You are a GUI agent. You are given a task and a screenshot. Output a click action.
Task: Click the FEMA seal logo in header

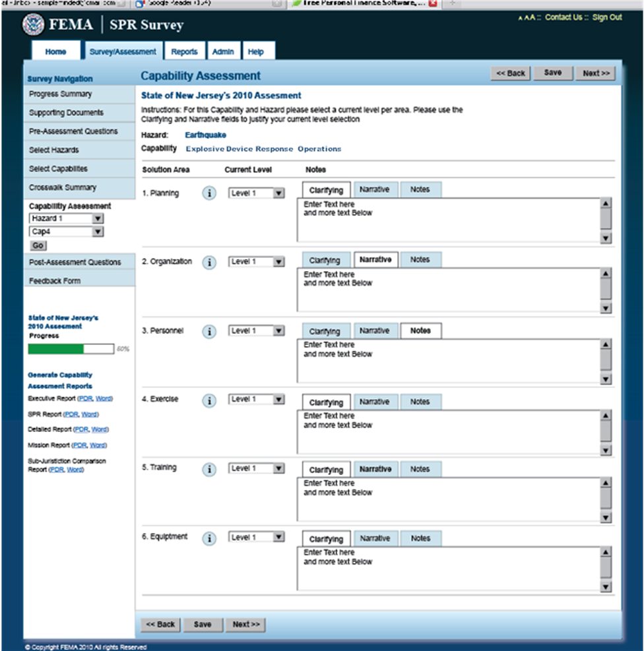pos(33,24)
